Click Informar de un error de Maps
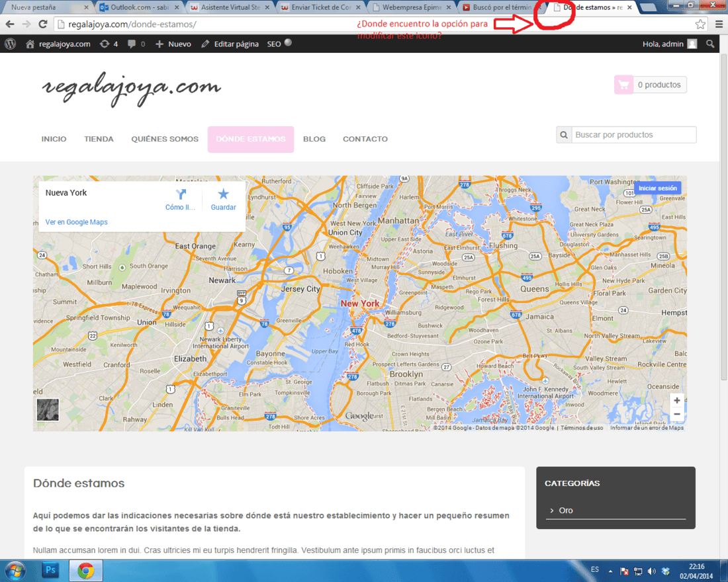Image resolution: width=728 pixels, height=582 pixels. tap(647, 428)
